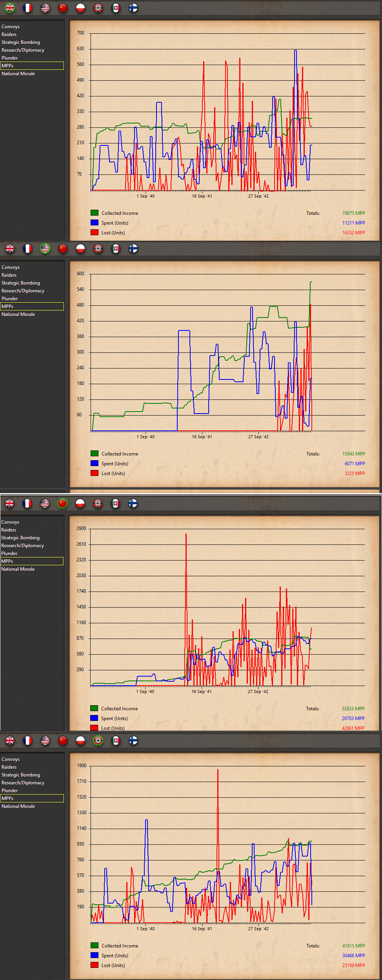Click blue Spent (Units) swatch in the Germany panel
The height and width of the screenshot is (980, 382).
pos(95,955)
